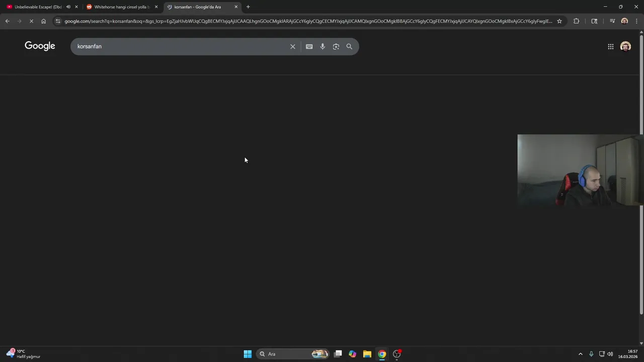This screenshot has height=362, width=644.
Task: Click the vertical page scrollbar
Action: coord(641,174)
